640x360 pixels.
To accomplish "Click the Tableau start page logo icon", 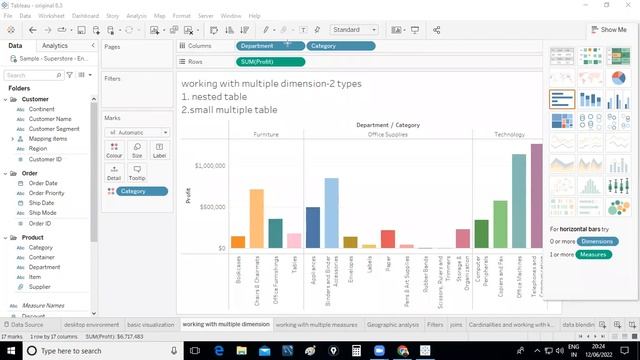I will (x=11, y=30).
